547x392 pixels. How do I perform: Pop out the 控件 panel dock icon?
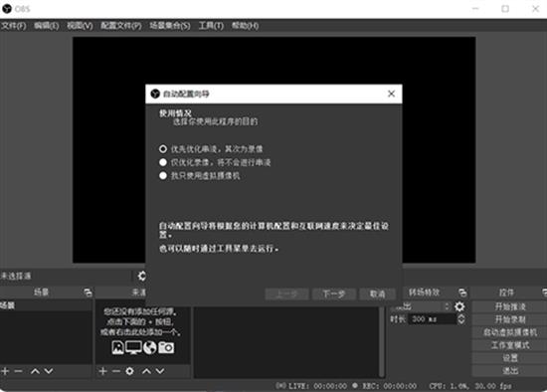coord(545,293)
